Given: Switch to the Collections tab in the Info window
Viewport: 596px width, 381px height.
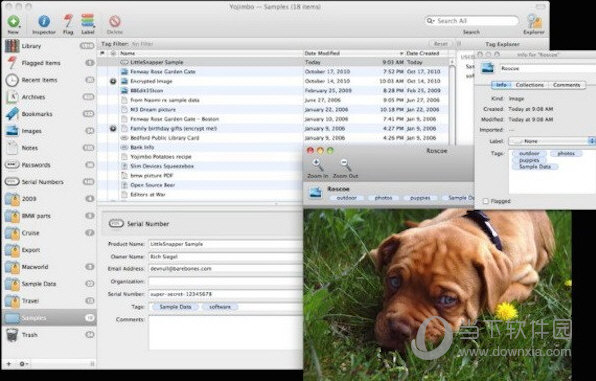Looking at the screenshot, I should [x=529, y=85].
